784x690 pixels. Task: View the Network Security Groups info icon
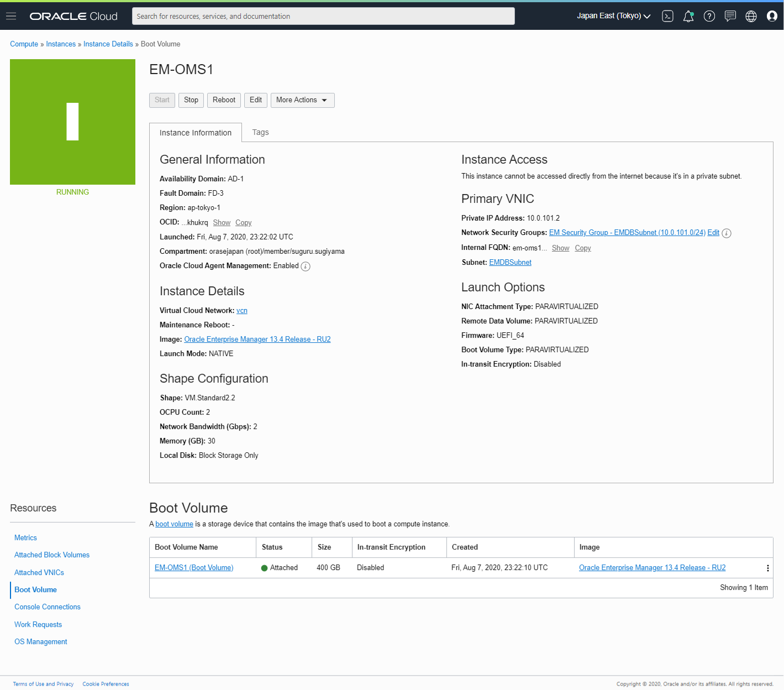pyautogui.click(x=726, y=233)
